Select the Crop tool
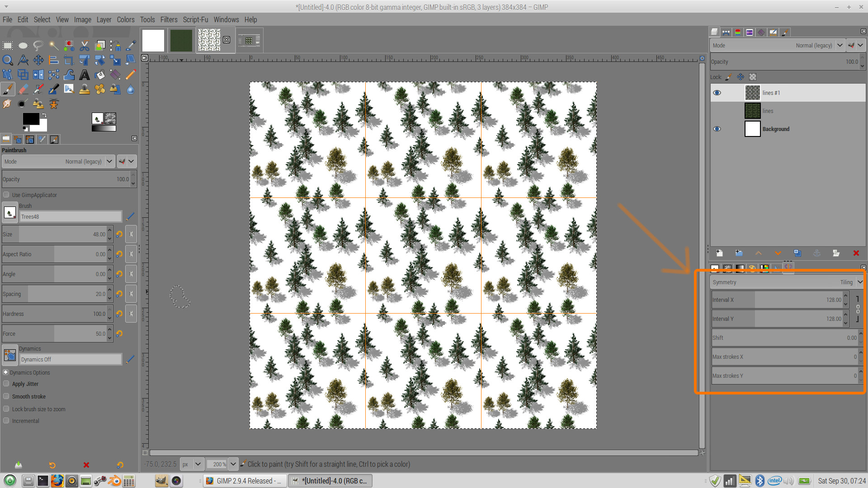The width and height of the screenshot is (868, 488). 69,60
